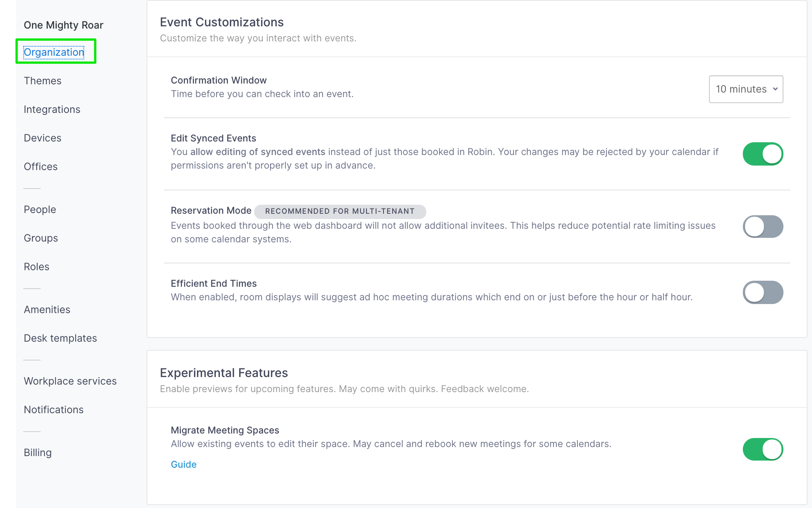Open the Offices settings
Image resolution: width=812 pixels, height=508 pixels.
(x=41, y=166)
